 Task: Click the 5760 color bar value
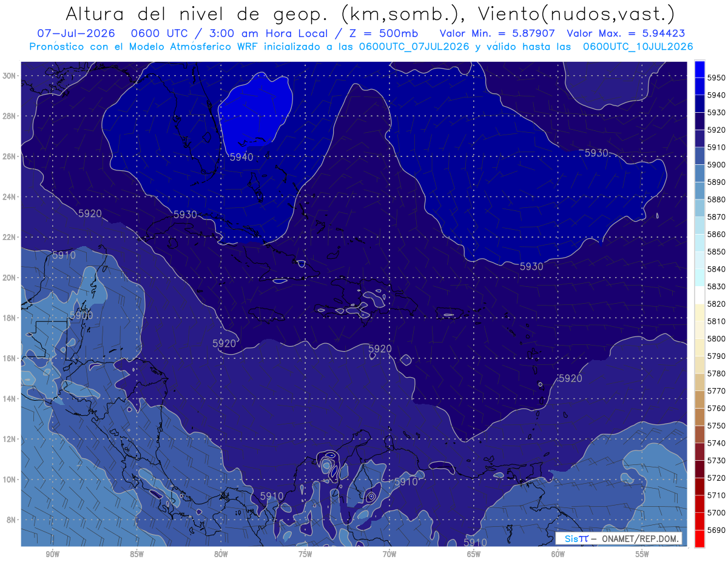click(716, 408)
